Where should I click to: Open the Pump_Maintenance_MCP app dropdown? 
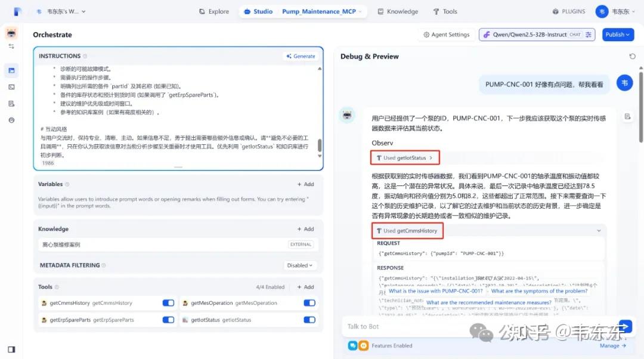[x=321, y=11]
